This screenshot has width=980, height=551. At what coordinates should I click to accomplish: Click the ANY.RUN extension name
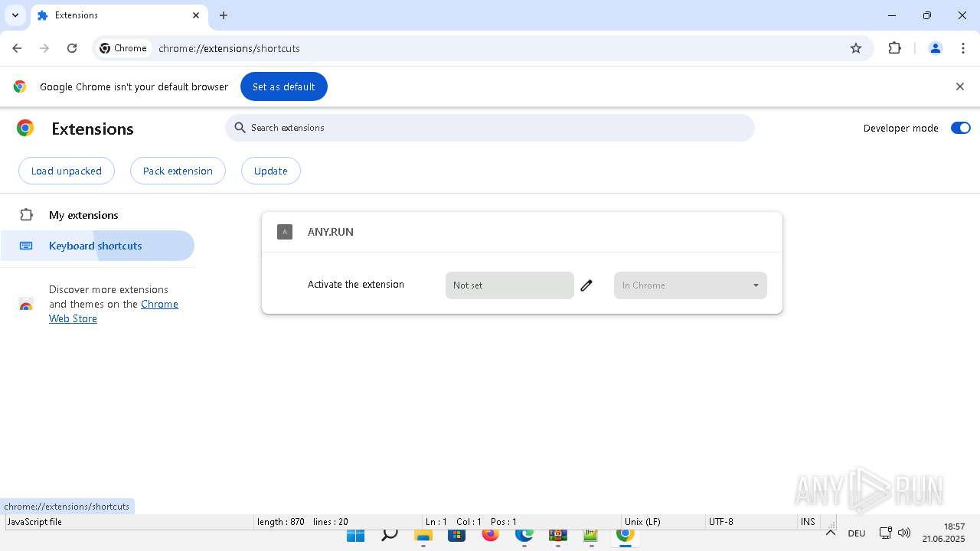coord(331,232)
